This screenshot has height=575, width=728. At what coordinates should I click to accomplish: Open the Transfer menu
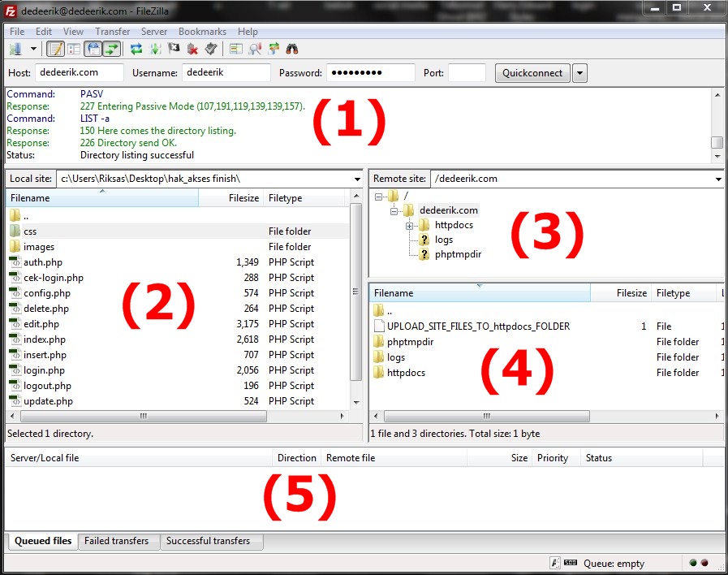click(112, 32)
